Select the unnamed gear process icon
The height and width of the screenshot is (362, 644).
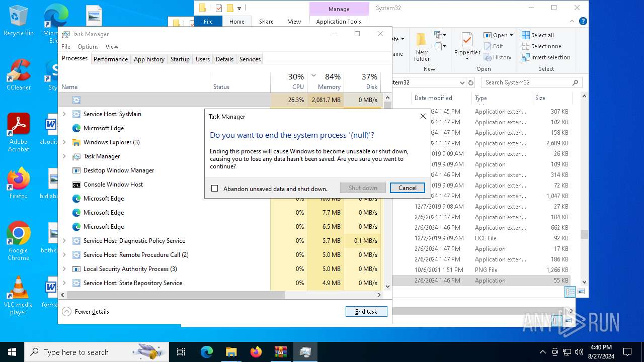76,100
